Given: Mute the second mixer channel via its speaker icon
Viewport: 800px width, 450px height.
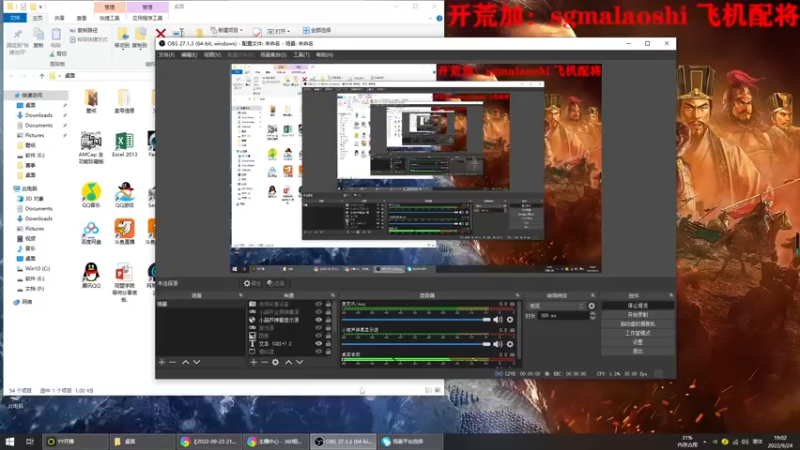Looking at the screenshot, I should tap(498, 344).
